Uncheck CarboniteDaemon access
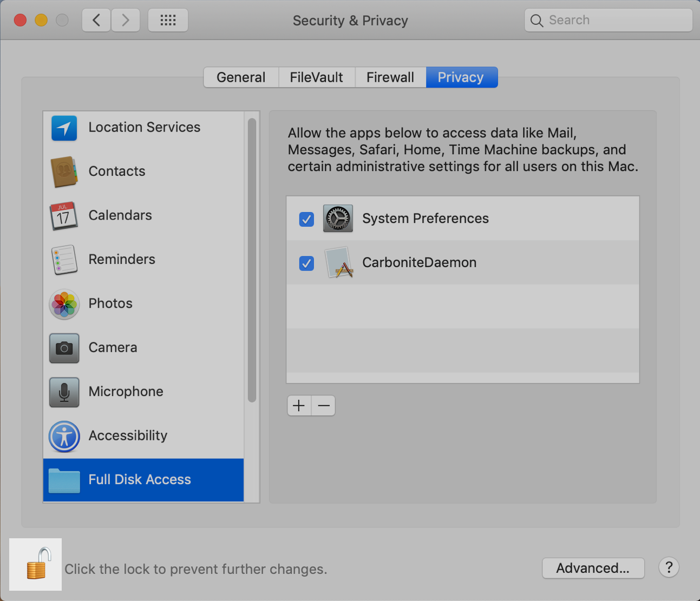Image resolution: width=700 pixels, height=601 pixels. coord(306,263)
